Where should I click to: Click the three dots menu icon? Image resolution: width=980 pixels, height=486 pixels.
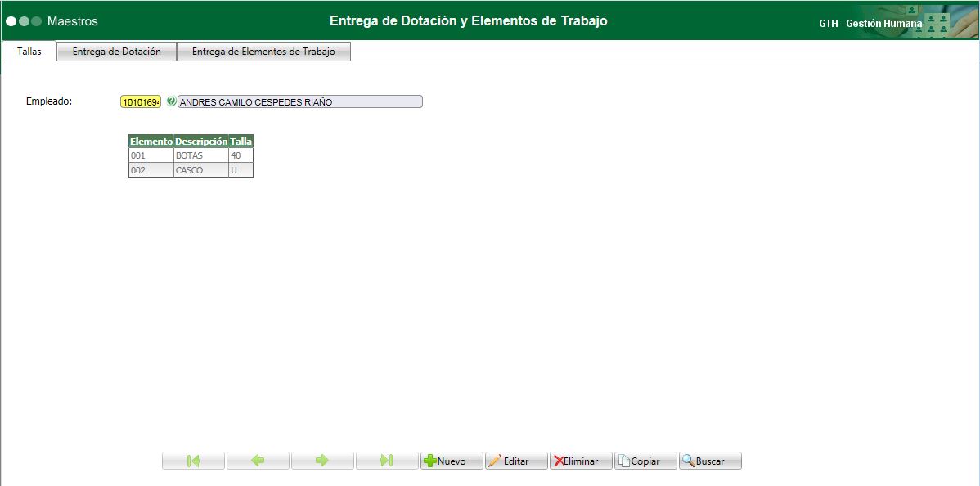pos(24,21)
